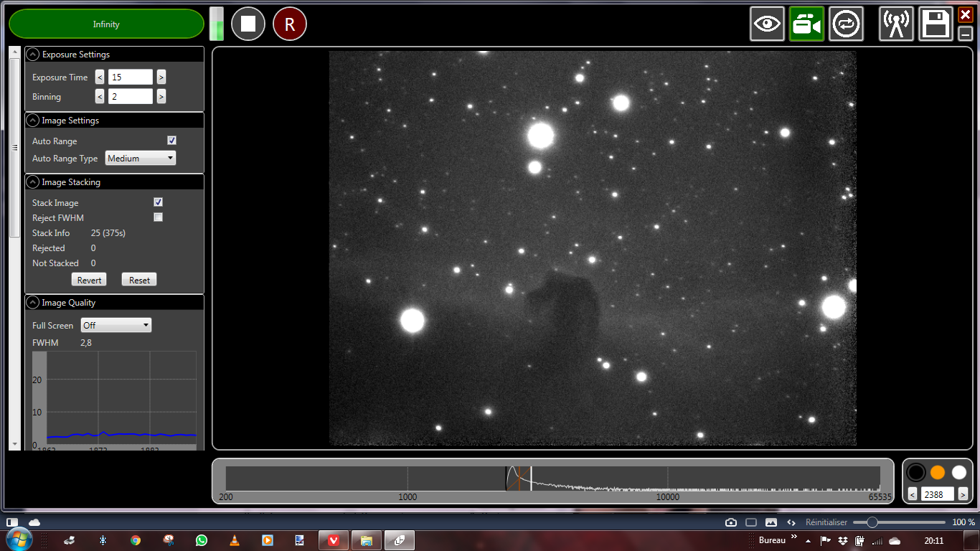Collapse the Exposure Settings section
Screen dimensions: 980x551
32,55
